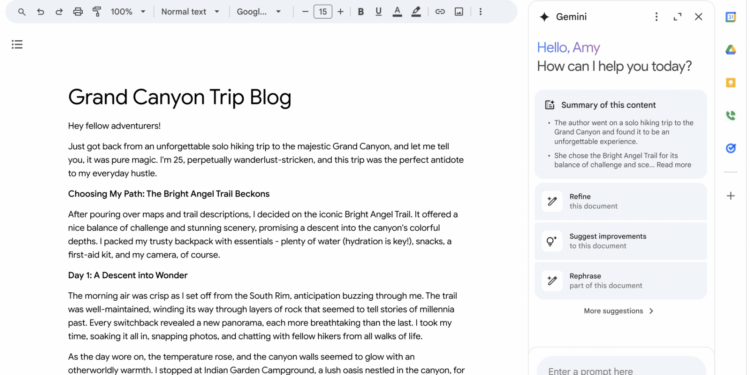Screen dimensions: 750x375
Task: Open the toolbar's three-dot overflow menu
Action: (480, 12)
